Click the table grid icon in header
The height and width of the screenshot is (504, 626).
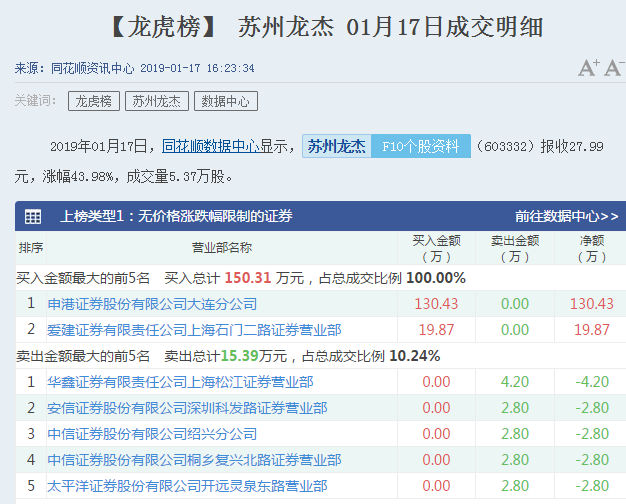coord(33,216)
